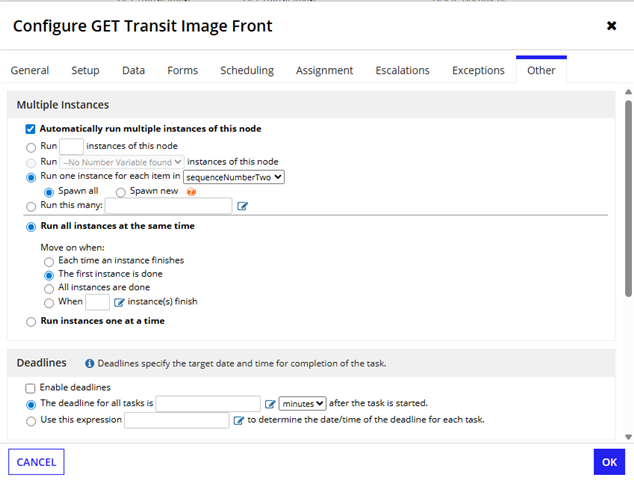Open the minutes unit dropdown
This screenshot has height=480, width=634.
[302, 404]
